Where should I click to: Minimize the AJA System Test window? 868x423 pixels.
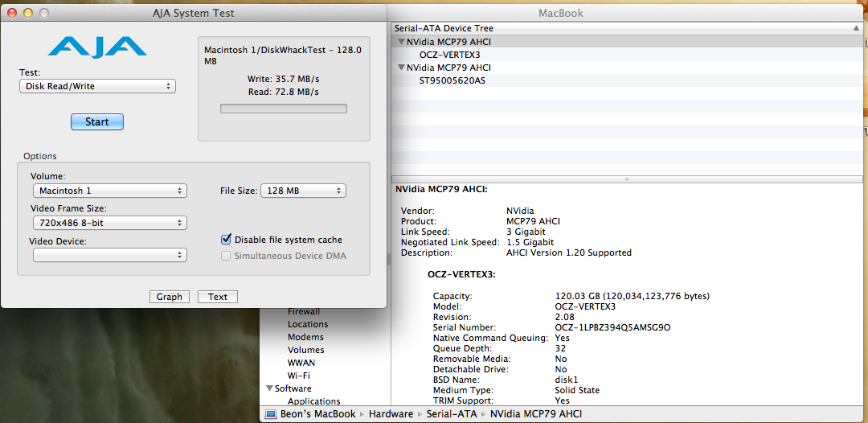pos(28,13)
